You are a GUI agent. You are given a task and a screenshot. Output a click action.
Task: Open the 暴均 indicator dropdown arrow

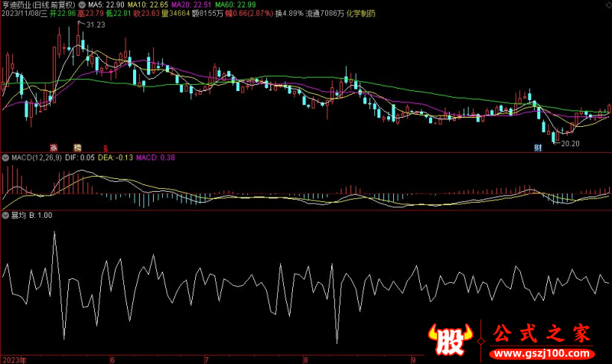pyautogui.click(x=5, y=215)
